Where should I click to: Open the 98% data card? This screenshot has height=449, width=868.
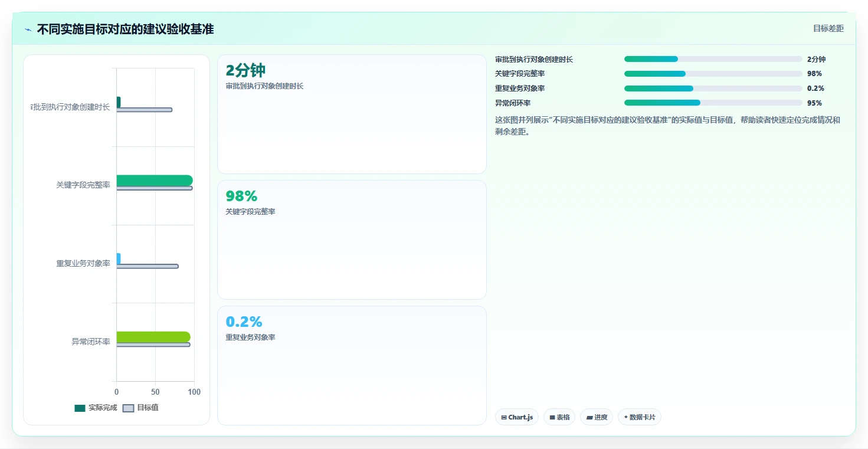352,240
